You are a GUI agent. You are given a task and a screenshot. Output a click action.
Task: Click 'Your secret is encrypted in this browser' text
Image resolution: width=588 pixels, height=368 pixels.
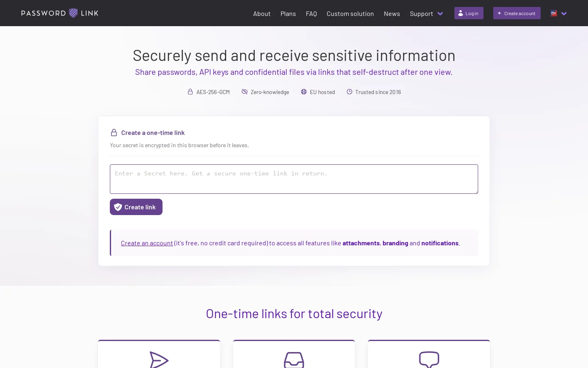coord(179,145)
